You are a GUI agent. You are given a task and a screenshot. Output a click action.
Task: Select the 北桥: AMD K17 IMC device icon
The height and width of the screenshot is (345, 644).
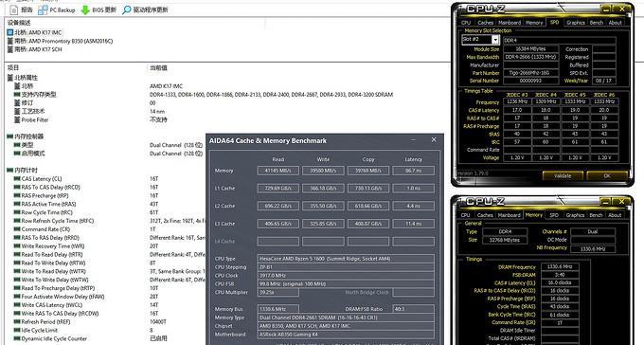pyautogui.click(x=9, y=32)
